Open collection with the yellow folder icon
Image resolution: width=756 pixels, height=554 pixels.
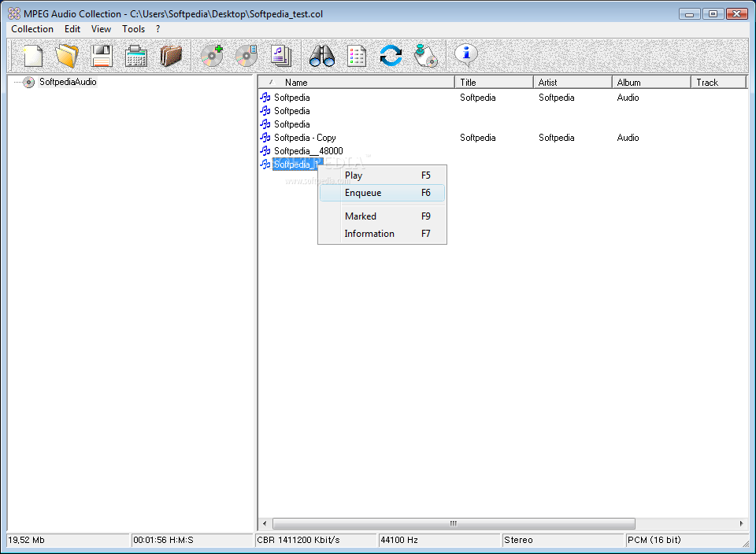pyautogui.click(x=67, y=56)
